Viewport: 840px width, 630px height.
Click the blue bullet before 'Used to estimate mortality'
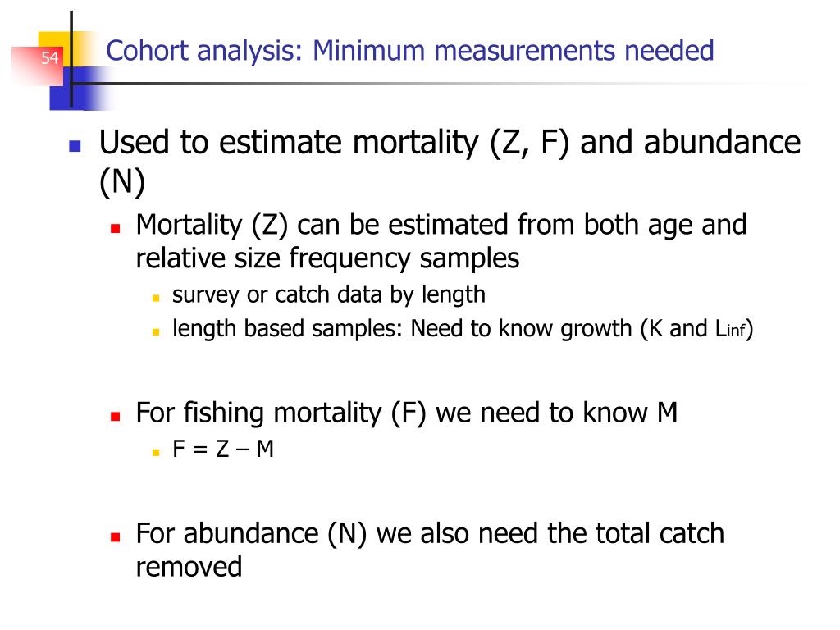[x=75, y=146]
